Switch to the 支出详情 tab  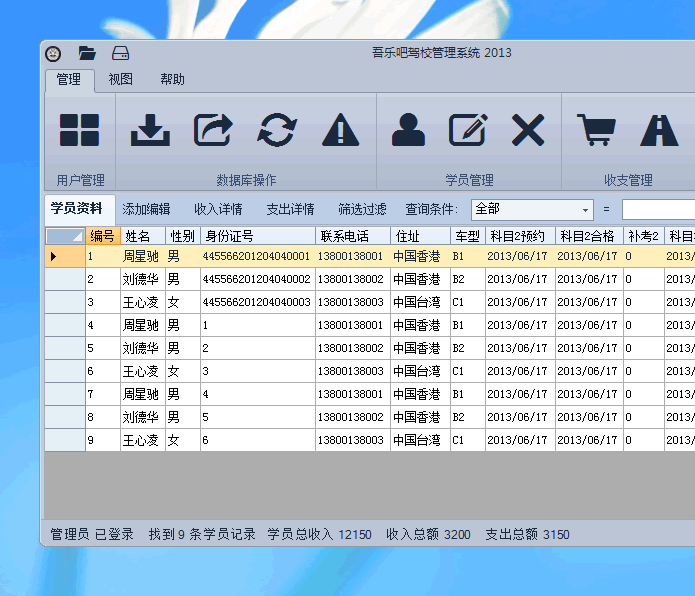point(290,209)
